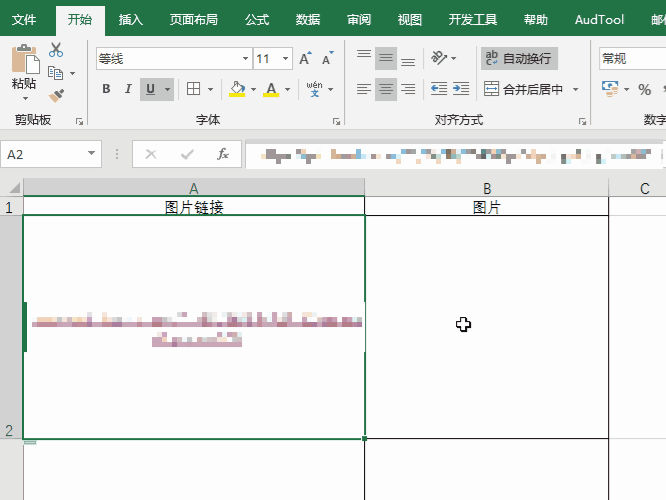Screen dimensions: 666x500
Task: Expand underline style arrow
Action: click(167, 89)
